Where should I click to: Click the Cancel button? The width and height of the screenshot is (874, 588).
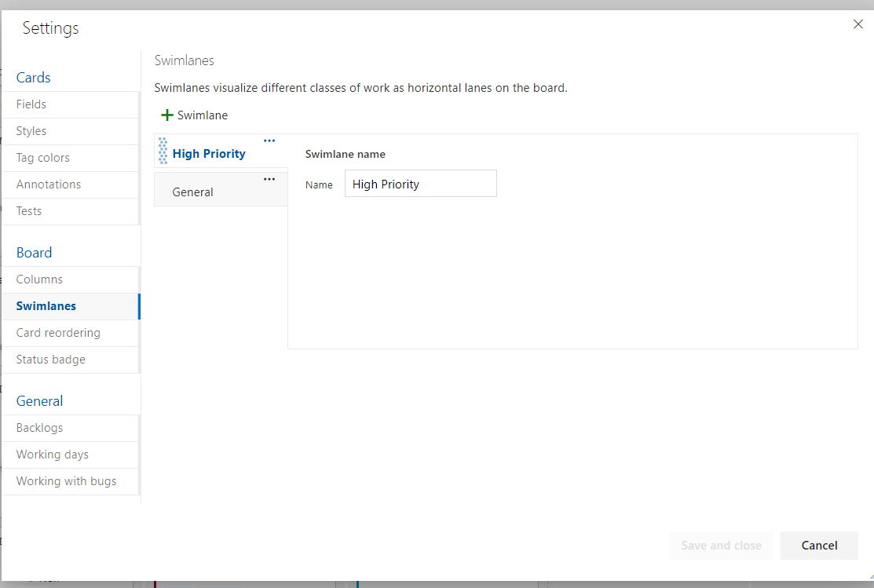[x=819, y=546]
